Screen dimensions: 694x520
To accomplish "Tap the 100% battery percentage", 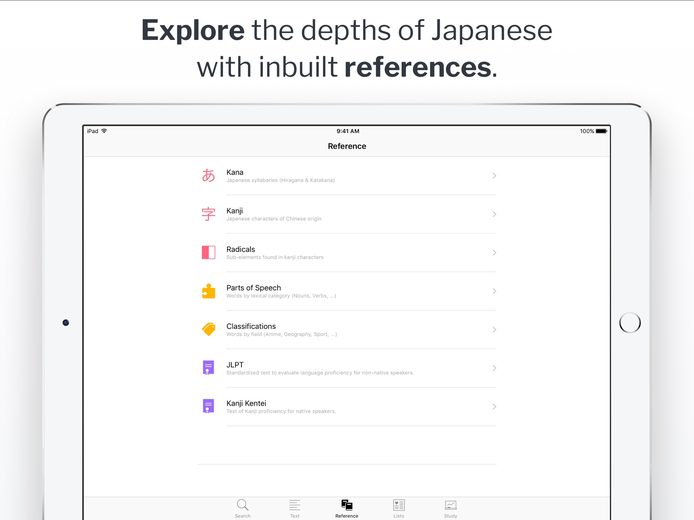I will pyautogui.click(x=587, y=131).
